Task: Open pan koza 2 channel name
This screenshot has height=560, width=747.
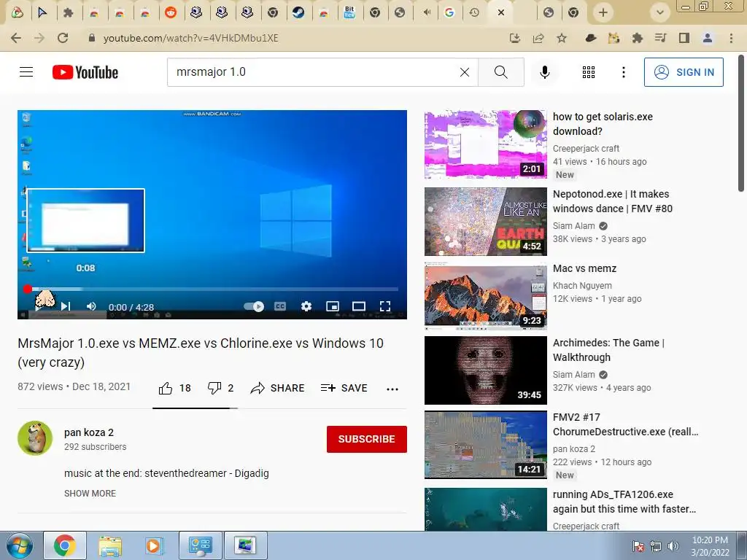Action: (x=88, y=432)
